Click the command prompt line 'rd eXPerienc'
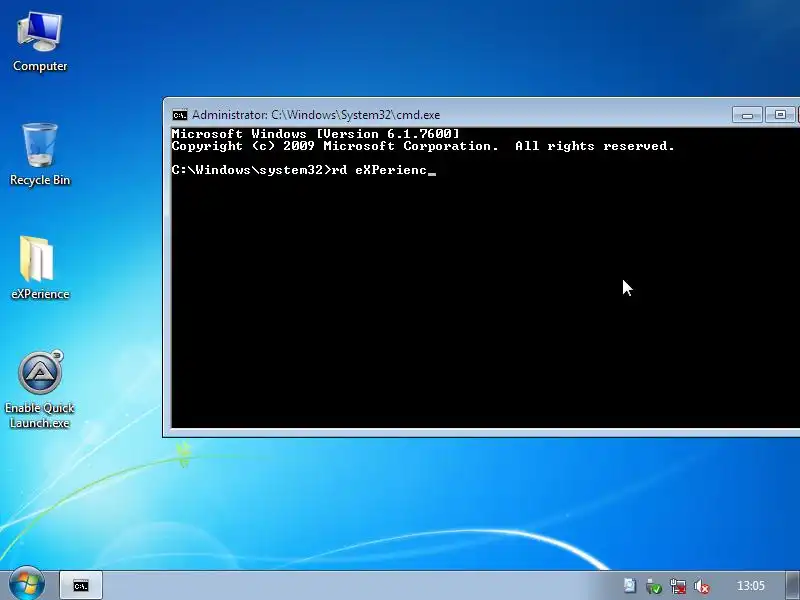Screen dimensions: 800x600 pyautogui.click(x=304, y=170)
